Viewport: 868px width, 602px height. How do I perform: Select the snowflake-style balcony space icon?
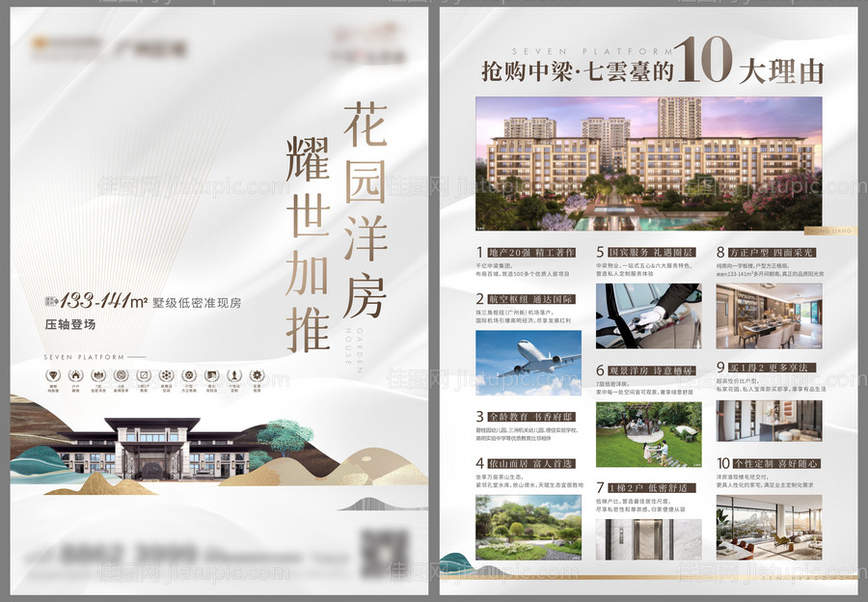coord(166,374)
